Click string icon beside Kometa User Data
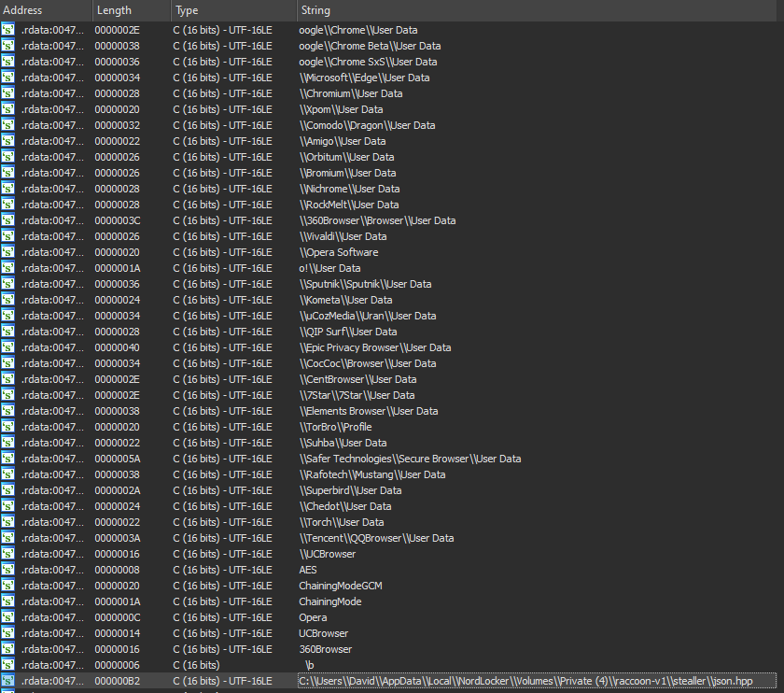 click(x=7, y=300)
